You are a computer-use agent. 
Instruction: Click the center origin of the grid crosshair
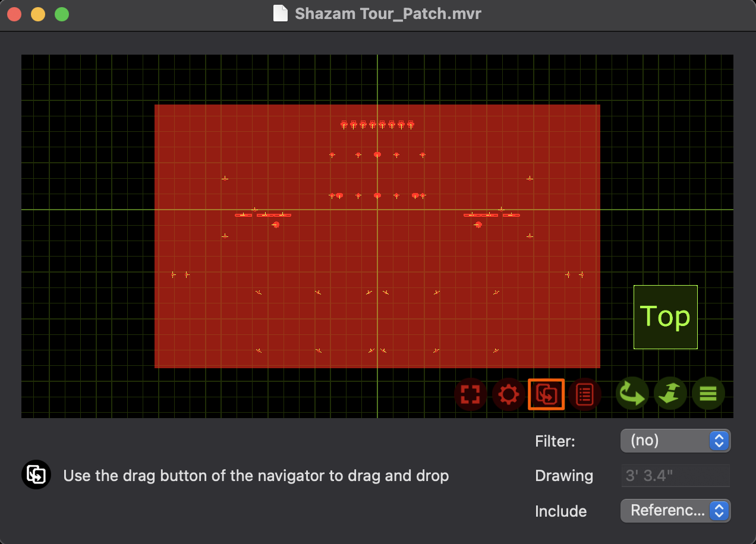[377, 210]
